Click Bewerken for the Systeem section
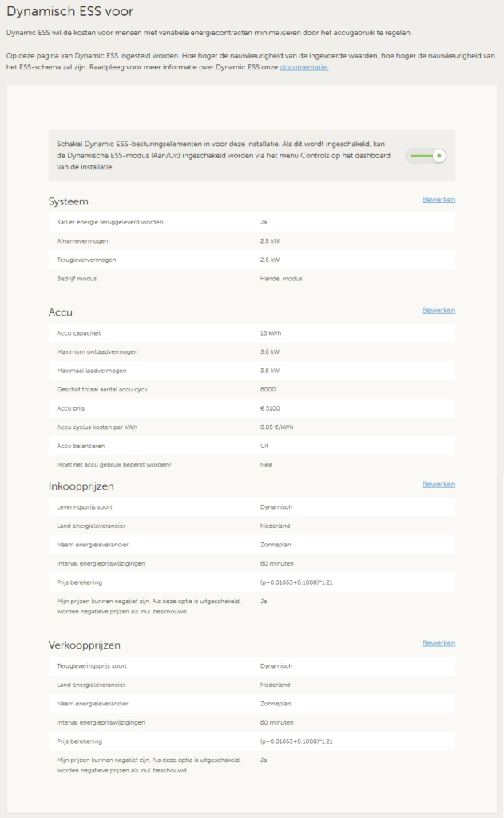Image resolution: width=504 pixels, height=818 pixels. point(439,199)
